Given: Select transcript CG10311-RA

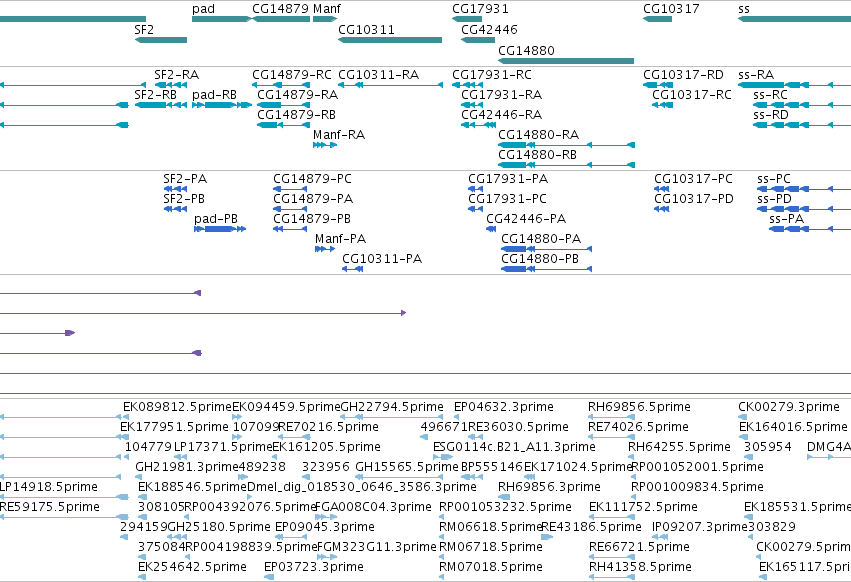Looking at the screenshot, I should point(378,74).
